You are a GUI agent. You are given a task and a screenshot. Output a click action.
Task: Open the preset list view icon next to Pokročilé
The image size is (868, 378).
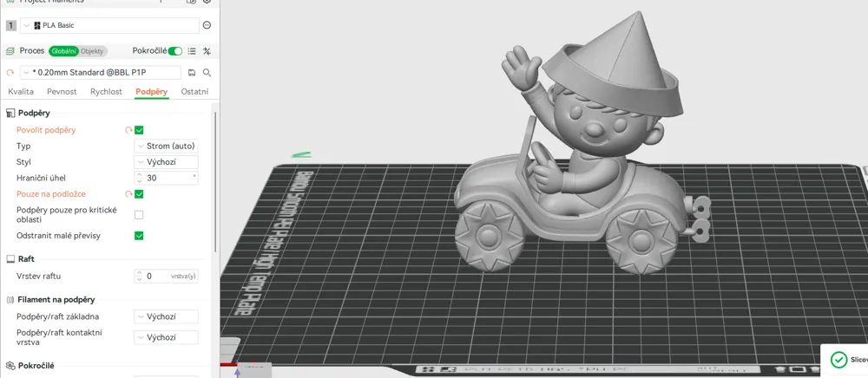pos(192,51)
